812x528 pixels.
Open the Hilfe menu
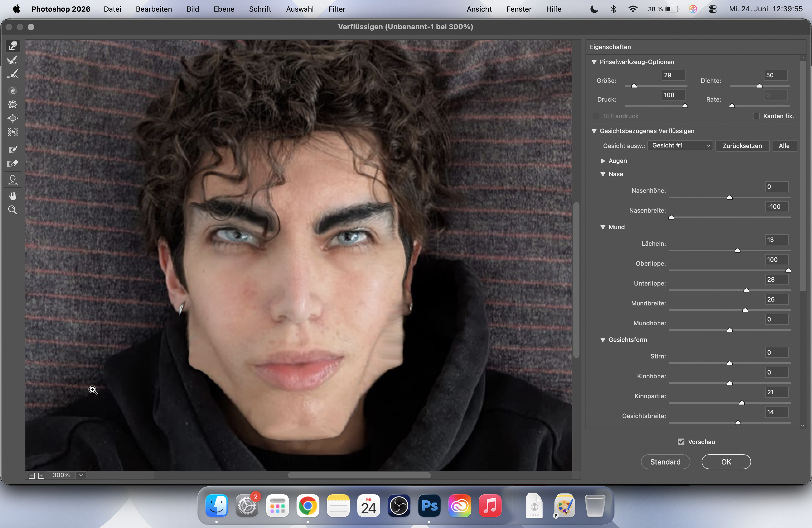point(553,9)
